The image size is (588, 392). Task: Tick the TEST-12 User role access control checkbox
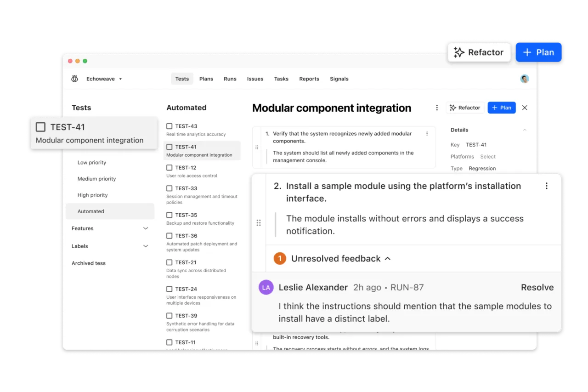[x=169, y=167]
